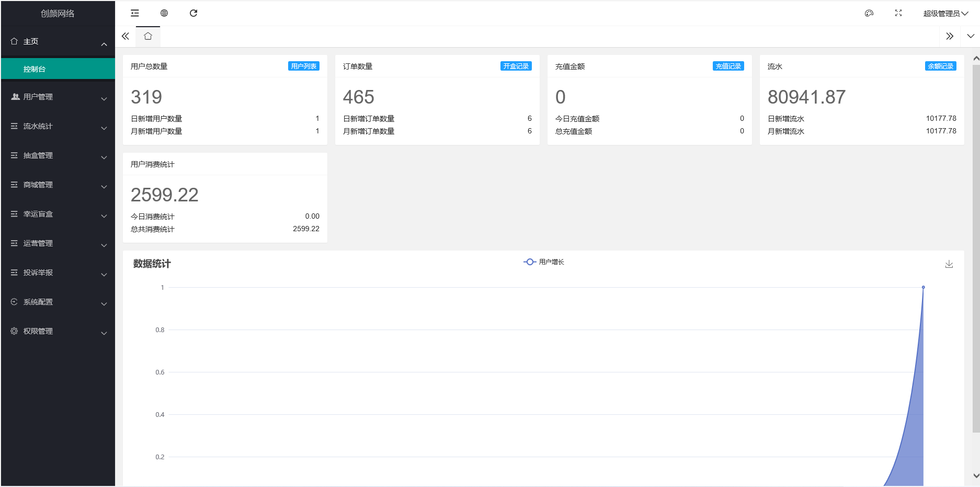The width and height of the screenshot is (980, 487).
Task: Expand the 流水统计 sidebar menu
Action: [x=58, y=127]
